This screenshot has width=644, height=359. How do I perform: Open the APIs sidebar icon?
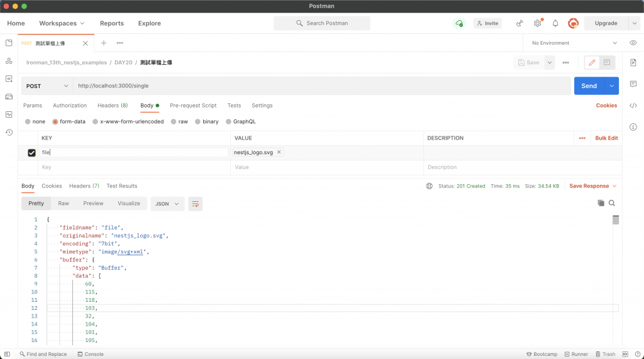point(9,61)
